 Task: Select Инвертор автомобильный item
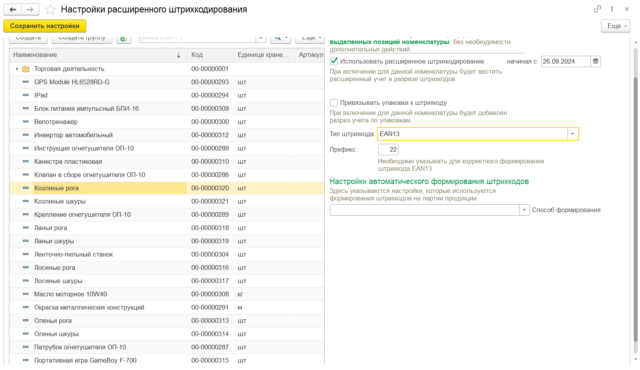[167, 135]
